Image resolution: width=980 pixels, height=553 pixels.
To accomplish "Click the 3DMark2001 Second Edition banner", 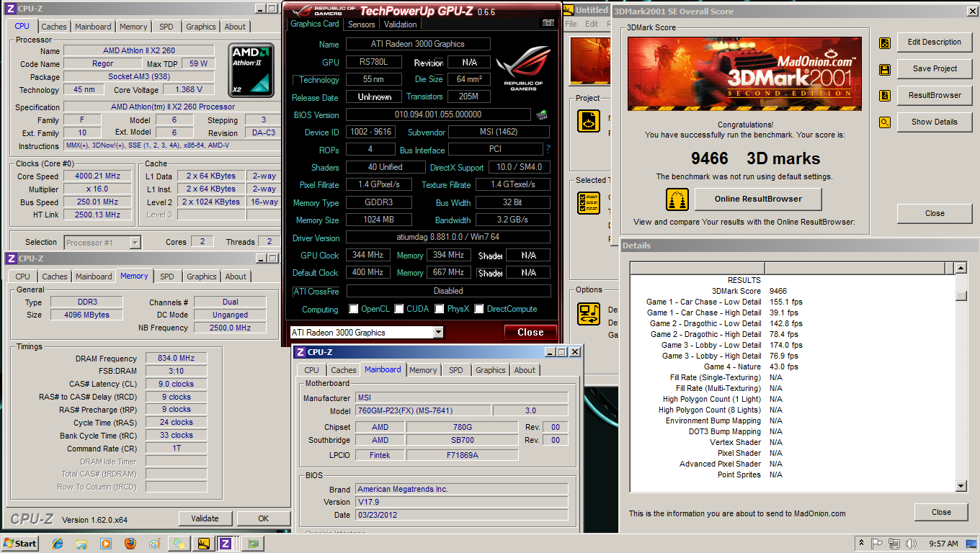I will point(745,73).
